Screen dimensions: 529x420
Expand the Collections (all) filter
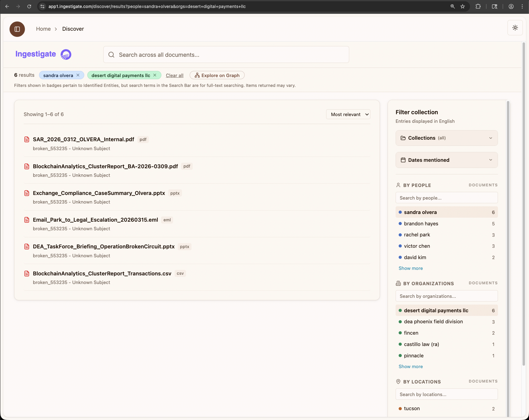[447, 138]
